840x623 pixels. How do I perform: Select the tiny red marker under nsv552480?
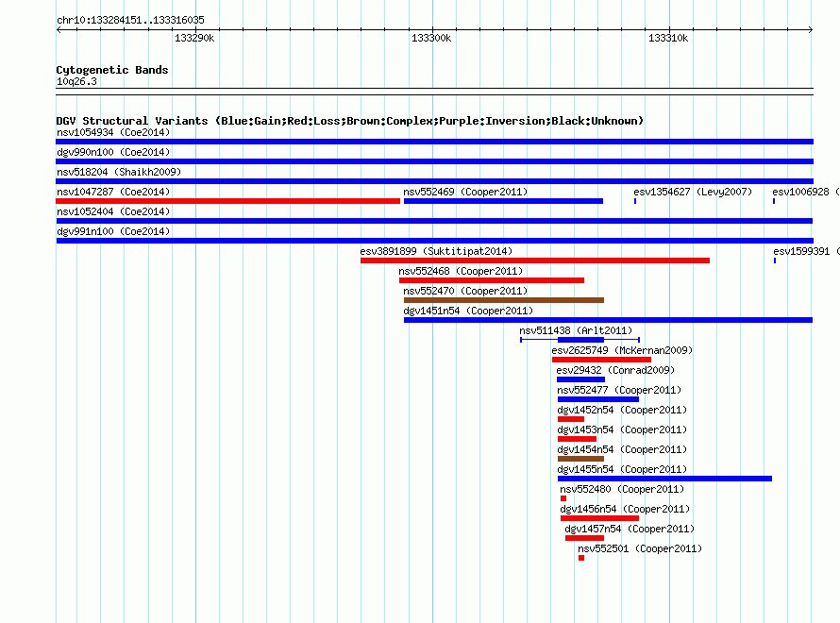pyautogui.click(x=563, y=498)
